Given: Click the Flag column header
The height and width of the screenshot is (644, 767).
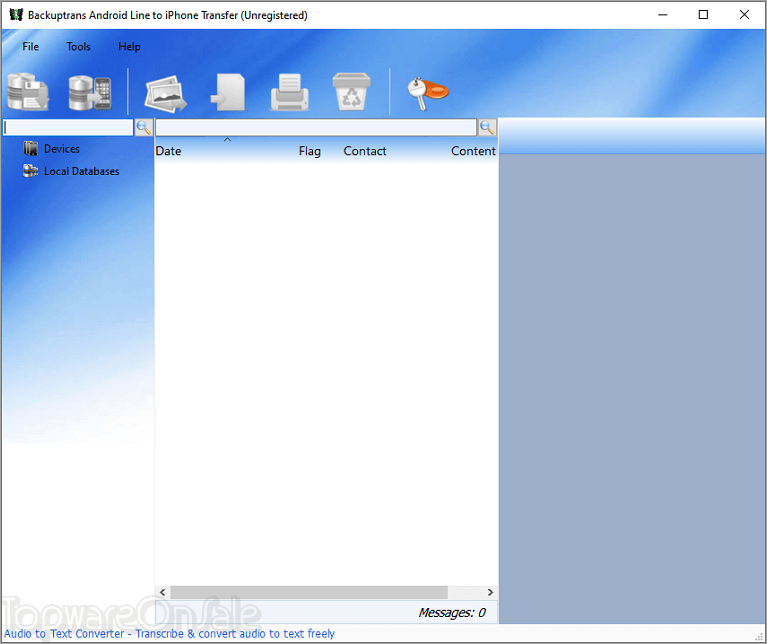Looking at the screenshot, I should tap(310, 151).
